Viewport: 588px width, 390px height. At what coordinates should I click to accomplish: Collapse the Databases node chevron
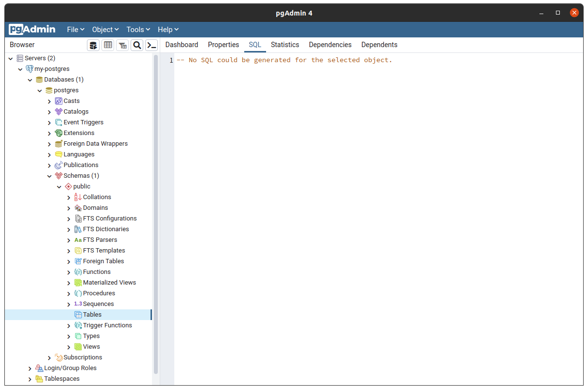(x=30, y=80)
